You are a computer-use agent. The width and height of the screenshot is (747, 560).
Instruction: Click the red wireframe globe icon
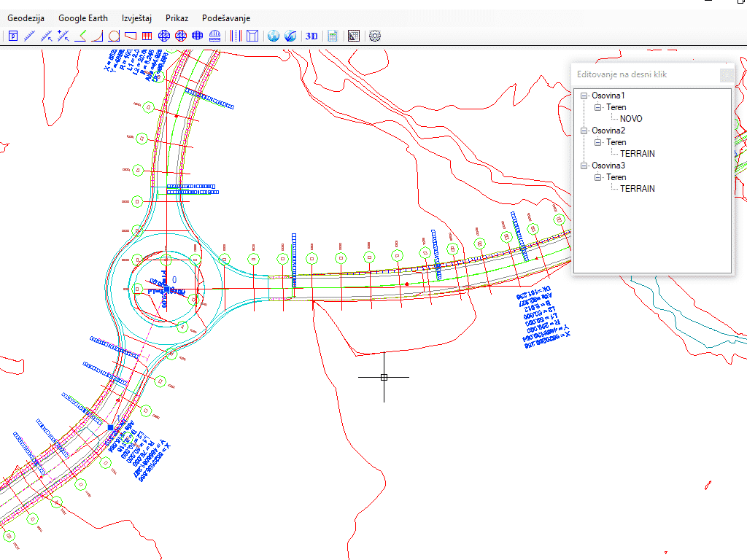181,36
